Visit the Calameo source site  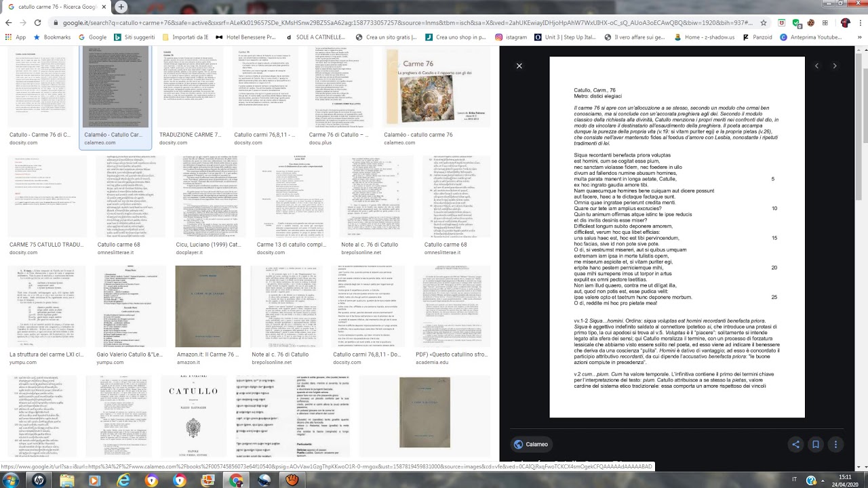[531, 445]
